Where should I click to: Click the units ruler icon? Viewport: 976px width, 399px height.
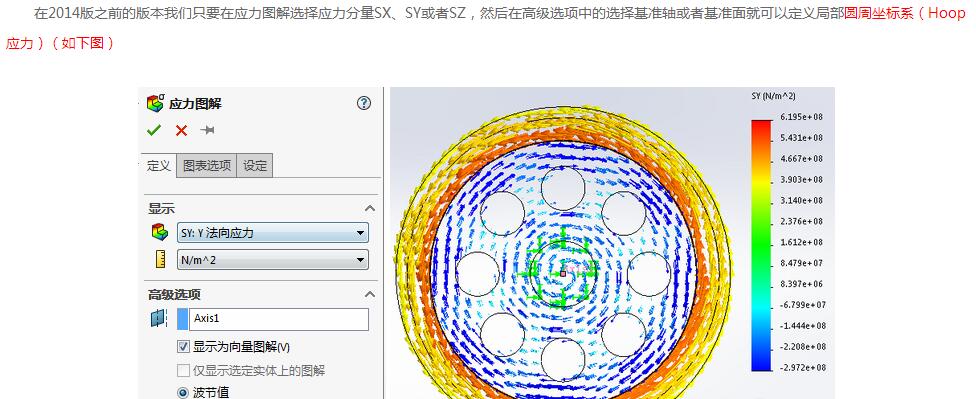(160, 259)
